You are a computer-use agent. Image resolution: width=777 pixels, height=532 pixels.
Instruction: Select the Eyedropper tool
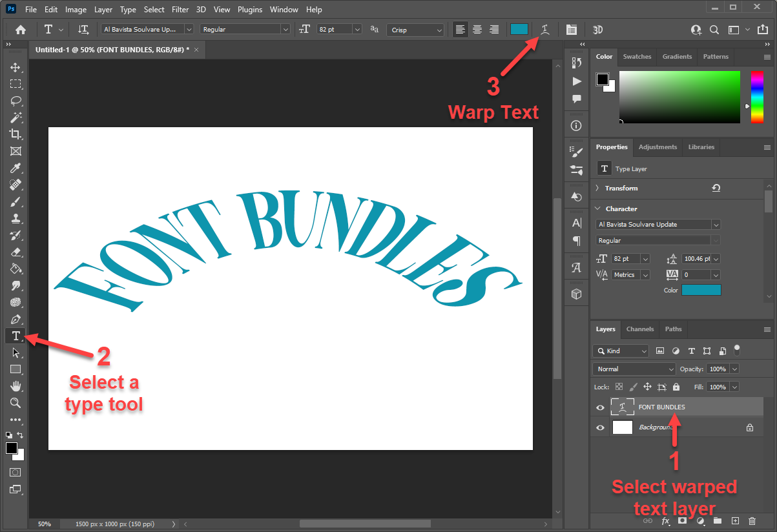pyautogui.click(x=16, y=168)
